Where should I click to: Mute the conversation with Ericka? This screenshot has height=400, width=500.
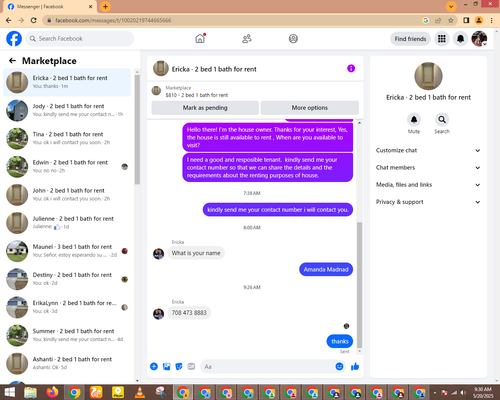click(414, 119)
